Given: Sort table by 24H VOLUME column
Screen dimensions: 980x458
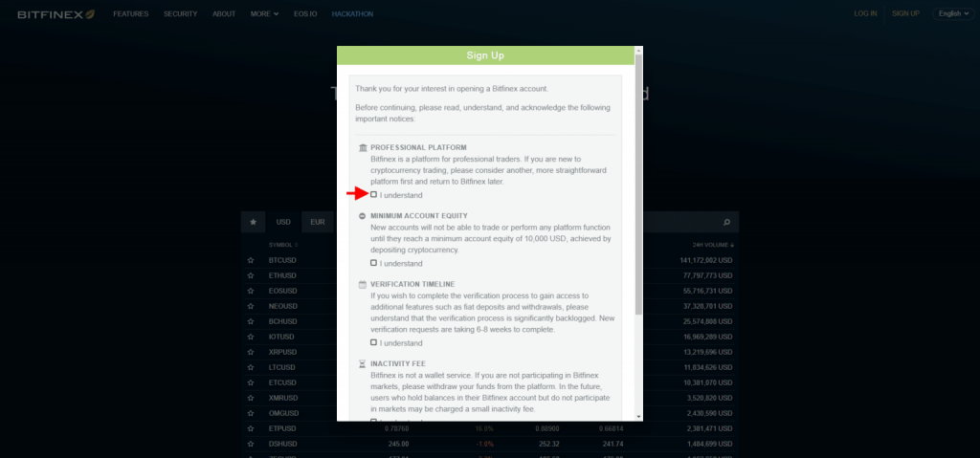Looking at the screenshot, I should [712, 245].
